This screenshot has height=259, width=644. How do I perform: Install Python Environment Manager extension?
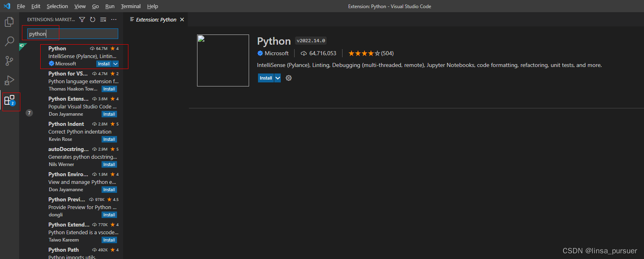[109, 190]
